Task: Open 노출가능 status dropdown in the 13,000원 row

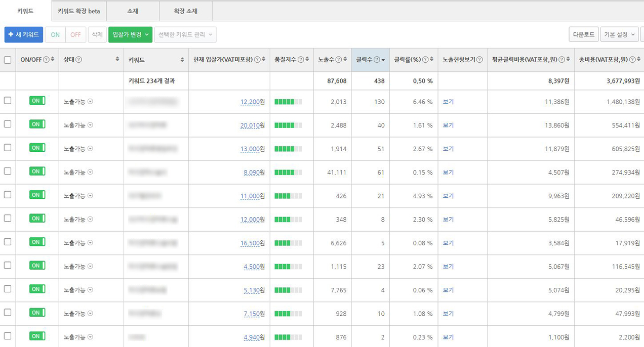Action: pos(90,149)
